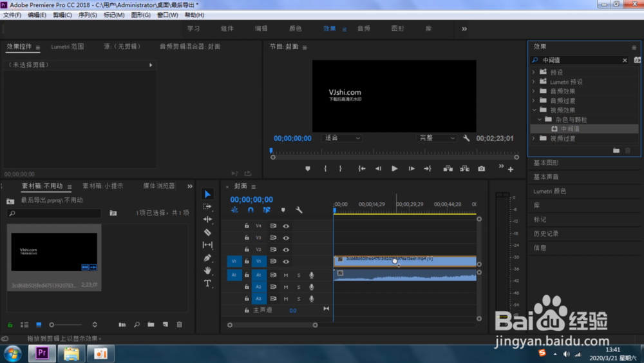Click the Extract button

[464, 168]
